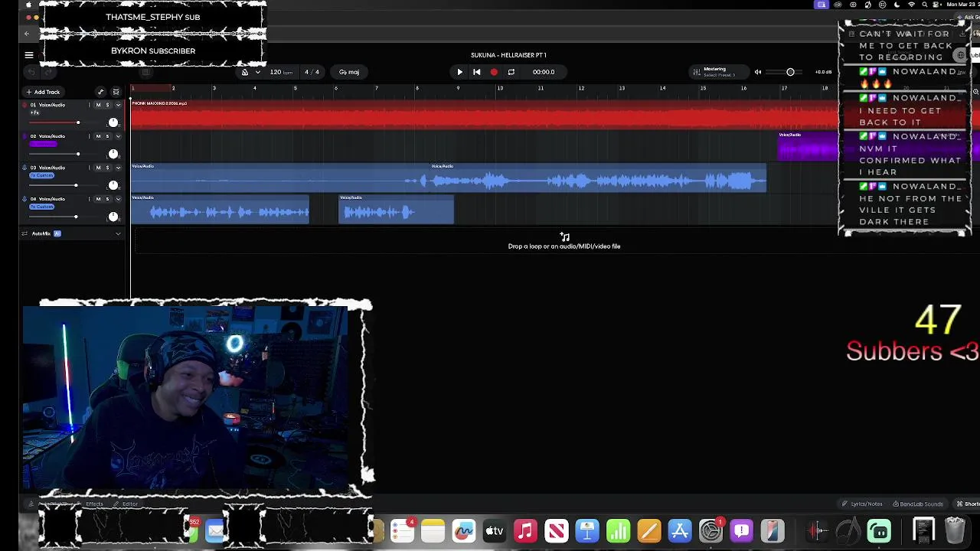Viewport: 980px width, 551px height.
Task: Start playback with the play button
Action: pyautogui.click(x=459, y=72)
